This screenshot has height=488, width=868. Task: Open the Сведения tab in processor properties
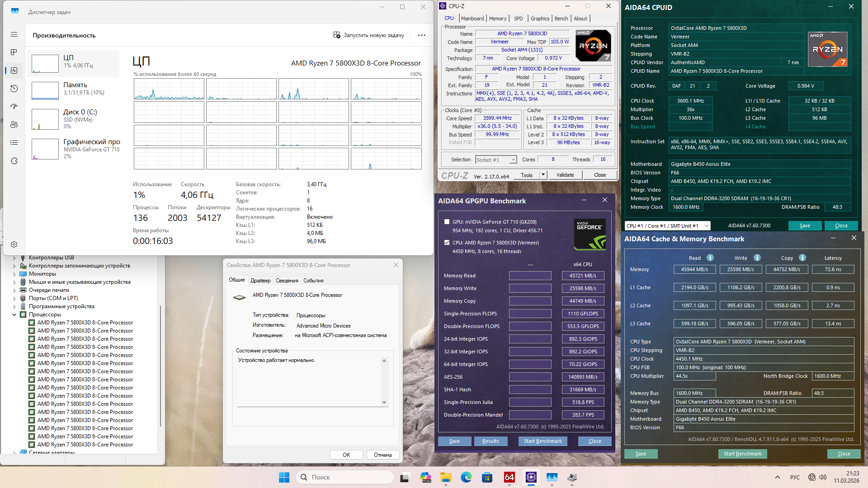(287, 281)
